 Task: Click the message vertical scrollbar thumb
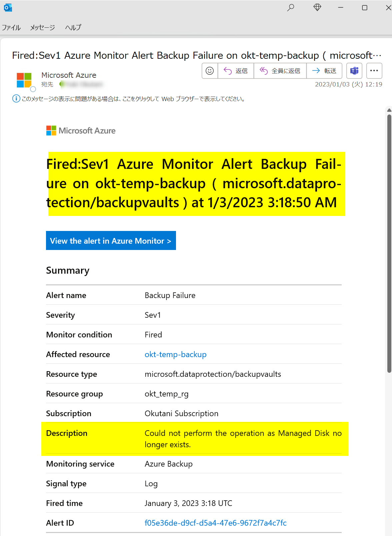click(x=389, y=244)
